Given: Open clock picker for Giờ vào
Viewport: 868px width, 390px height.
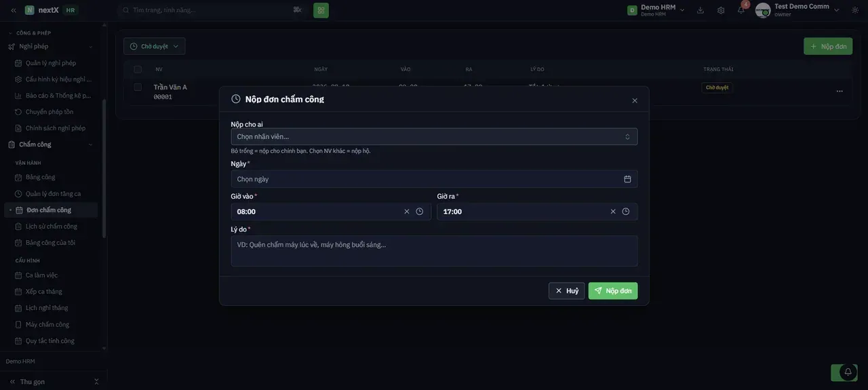Looking at the screenshot, I should click(420, 212).
